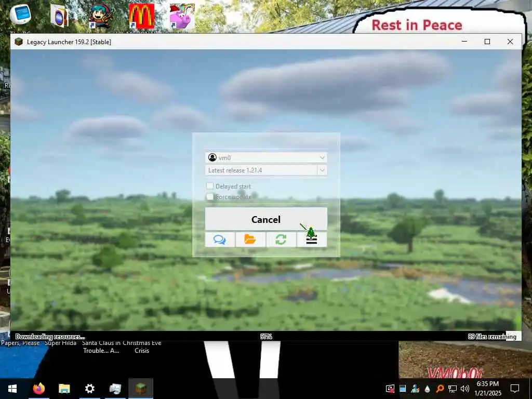532x399 pixels.
Task: Toggle the Force update checkbox
Action: click(x=210, y=197)
